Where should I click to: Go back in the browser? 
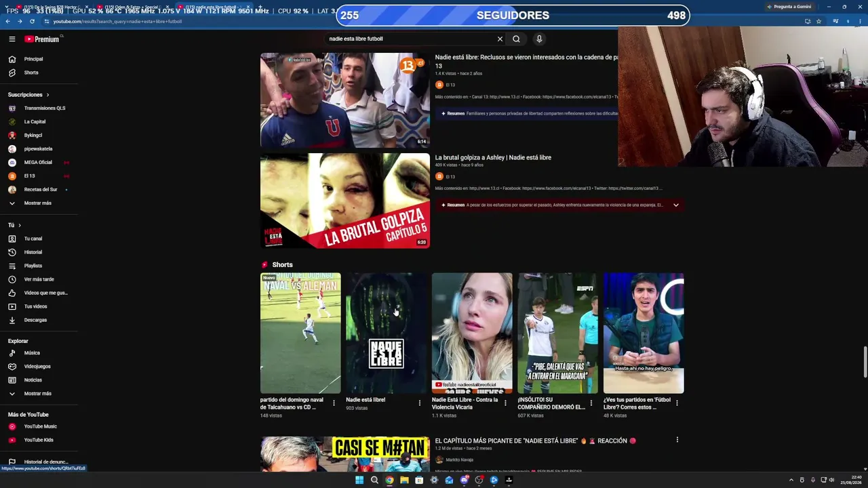pyautogui.click(x=7, y=21)
